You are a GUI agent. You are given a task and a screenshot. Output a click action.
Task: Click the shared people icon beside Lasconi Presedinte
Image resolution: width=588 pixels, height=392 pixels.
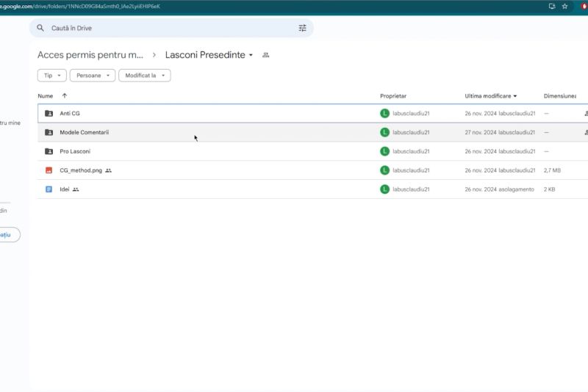click(x=266, y=55)
